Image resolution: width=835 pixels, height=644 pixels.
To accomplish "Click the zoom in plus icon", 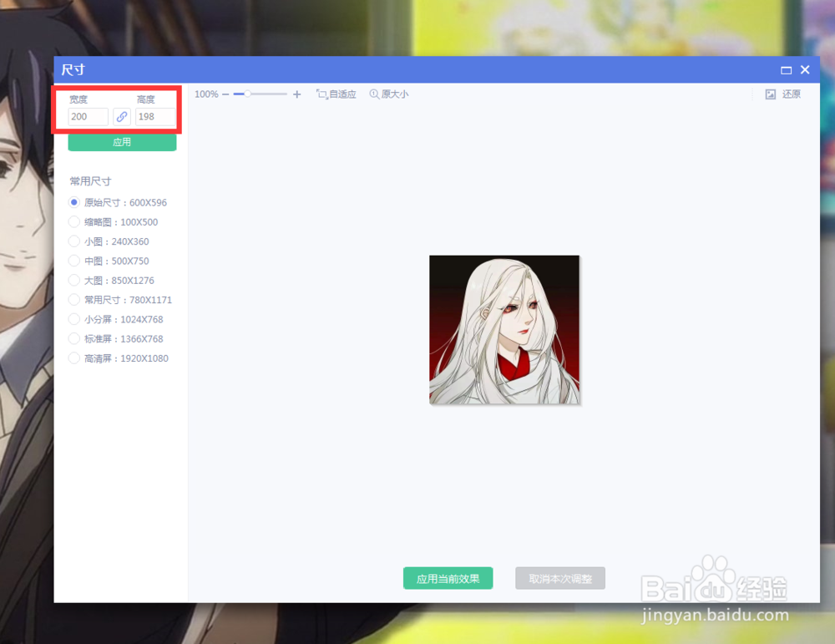I will point(297,94).
